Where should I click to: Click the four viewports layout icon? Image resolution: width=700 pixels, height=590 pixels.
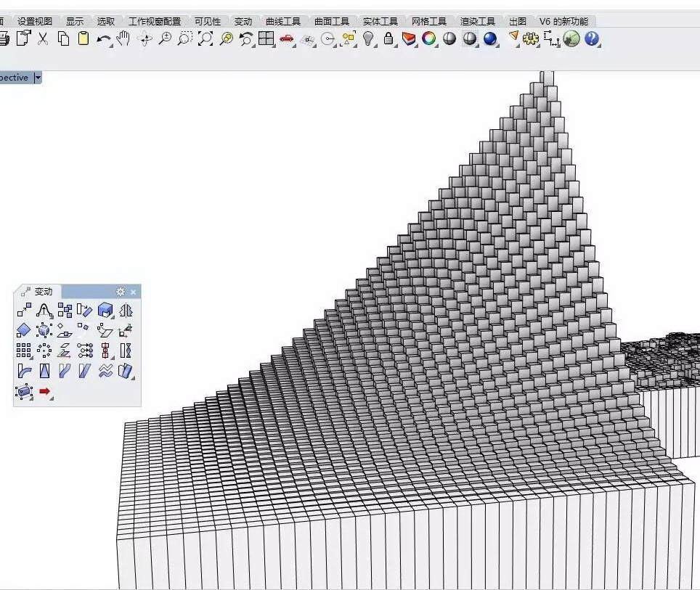pyautogui.click(x=266, y=38)
